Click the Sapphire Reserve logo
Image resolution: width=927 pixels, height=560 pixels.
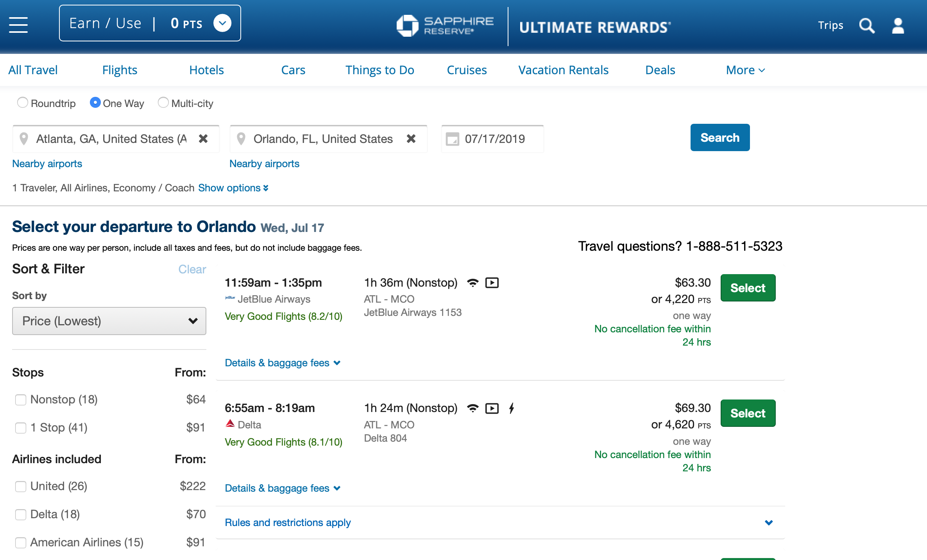tap(445, 26)
